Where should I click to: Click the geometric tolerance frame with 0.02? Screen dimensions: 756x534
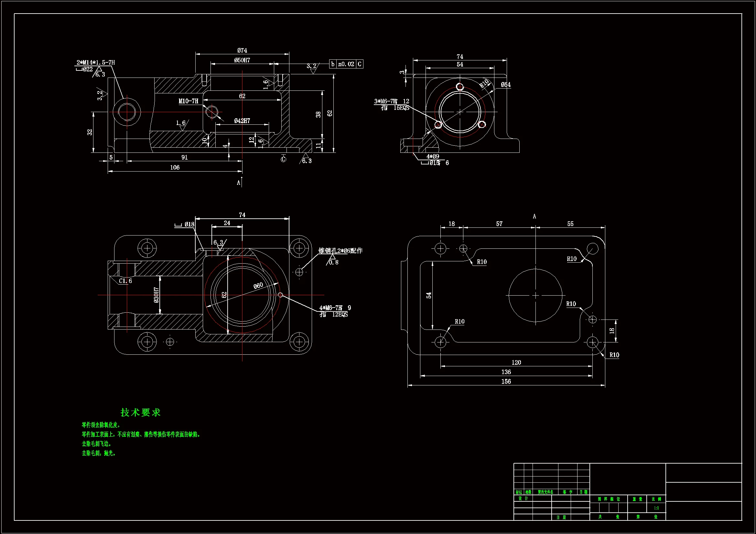tap(346, 64)
